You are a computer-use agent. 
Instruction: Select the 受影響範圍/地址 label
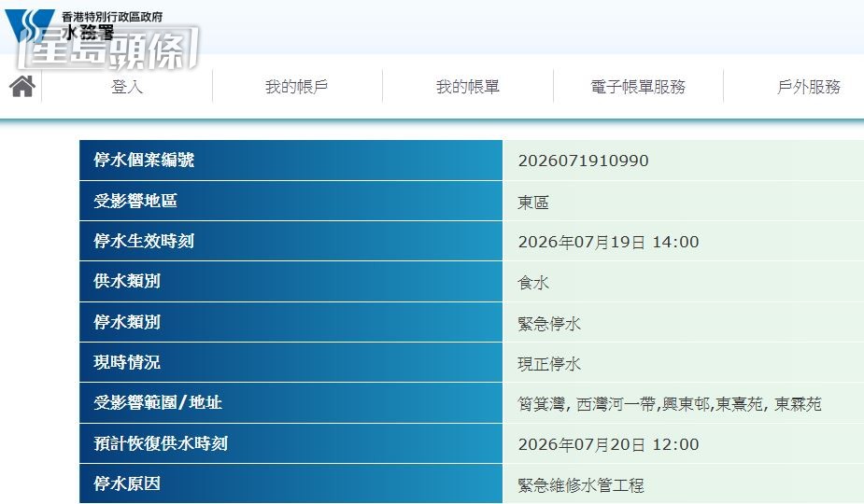(x=157, y=402)
